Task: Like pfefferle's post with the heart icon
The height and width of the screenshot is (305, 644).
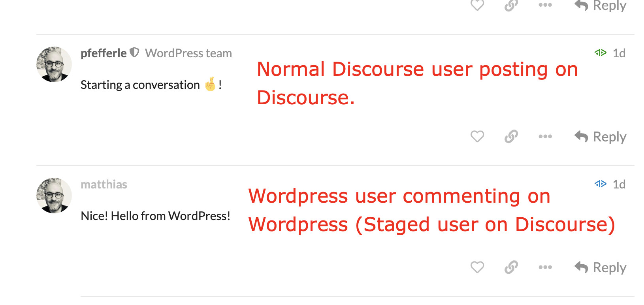Action: [477, 136]
